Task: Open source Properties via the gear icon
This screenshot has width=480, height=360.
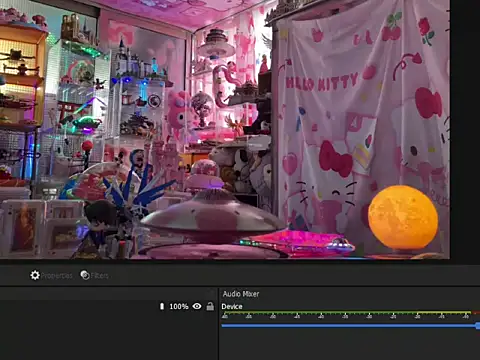Action: click(35, 275)
